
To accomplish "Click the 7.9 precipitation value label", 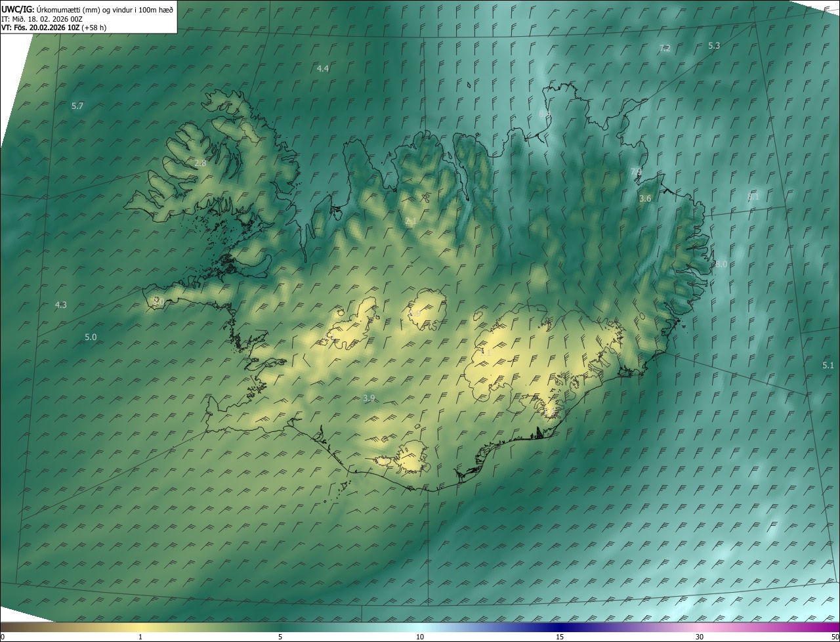I will (x=636, y=172).
